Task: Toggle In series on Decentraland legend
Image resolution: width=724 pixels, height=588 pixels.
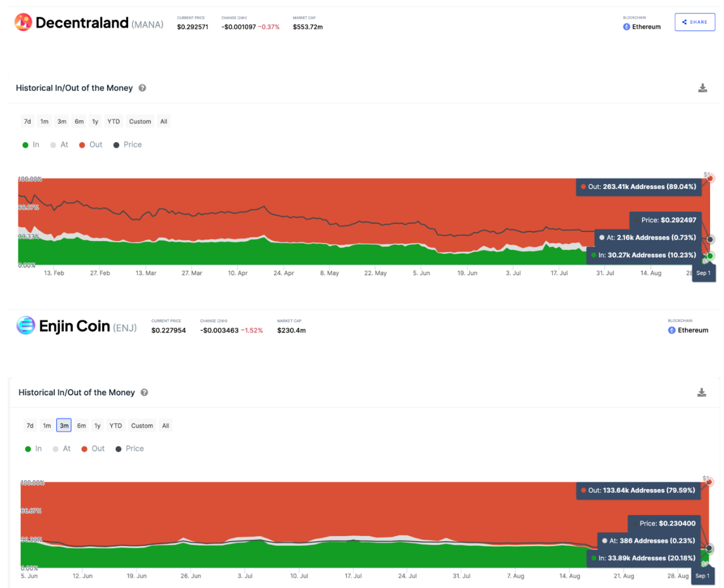Action: tap(31, 145)
